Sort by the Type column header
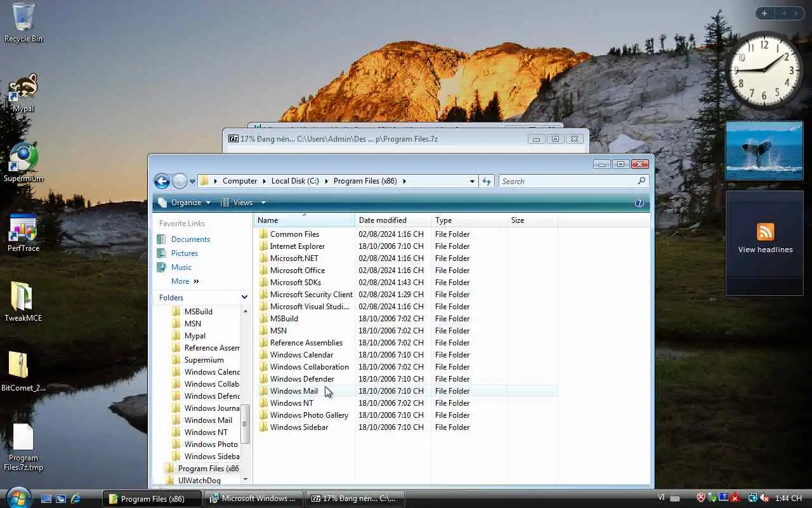This screenshot has height=508, width=812. 469,220
